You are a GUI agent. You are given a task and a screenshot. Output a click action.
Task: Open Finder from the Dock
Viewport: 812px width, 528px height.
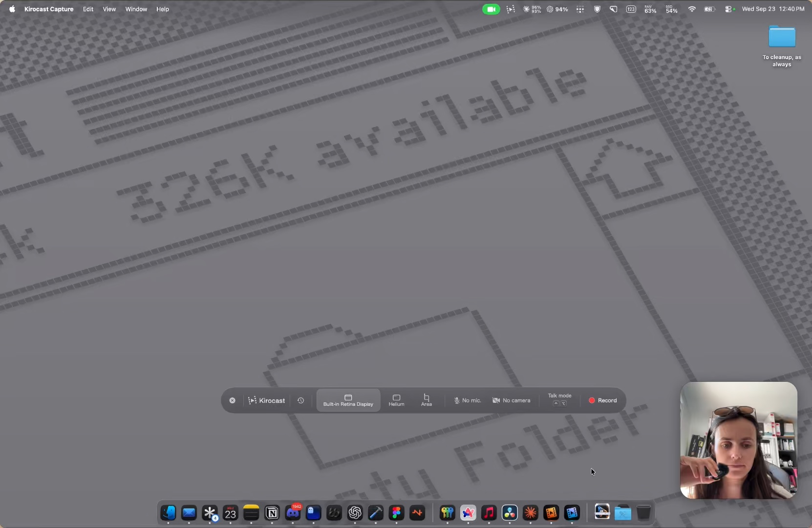168,512
